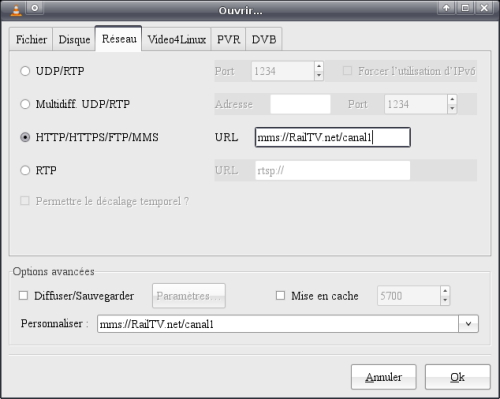
Task: Click the multicast Adresse input field
Action: [x=300, y=104]
